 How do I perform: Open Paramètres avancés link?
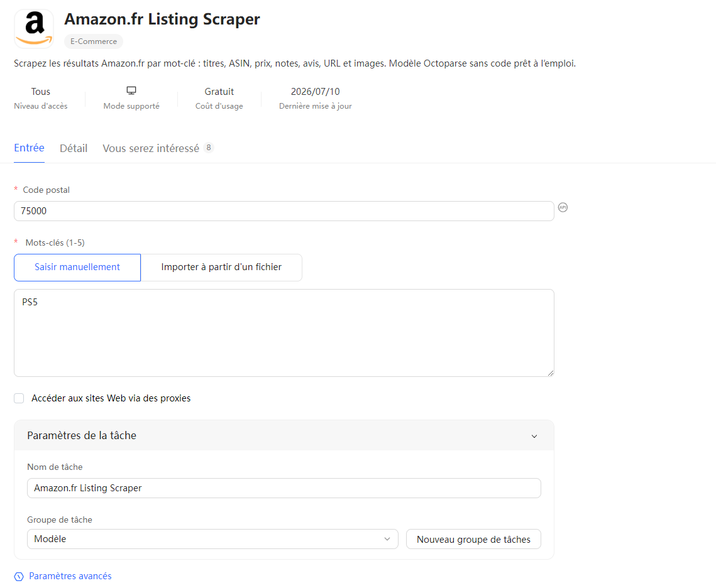point(70,576)
